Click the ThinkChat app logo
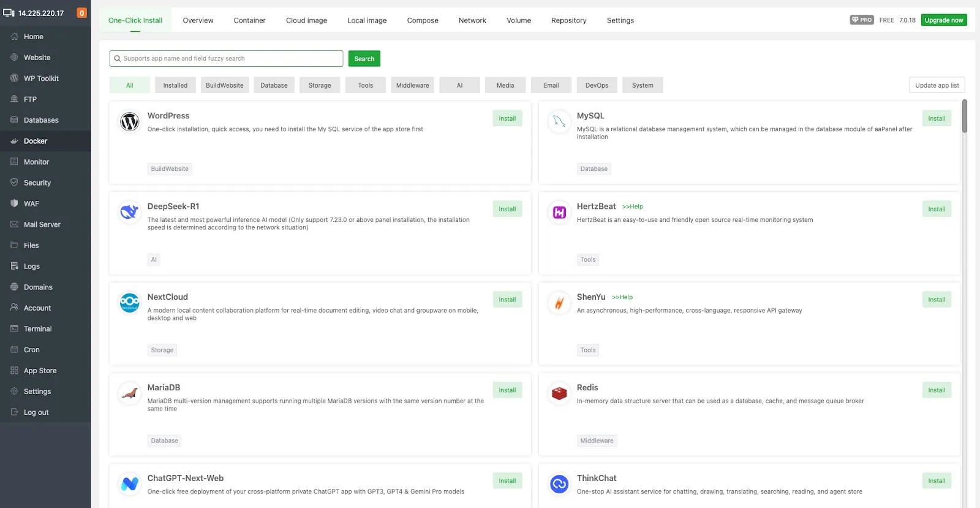The height and width of the screenshot is (508, 980). click(x=559, y=484)
